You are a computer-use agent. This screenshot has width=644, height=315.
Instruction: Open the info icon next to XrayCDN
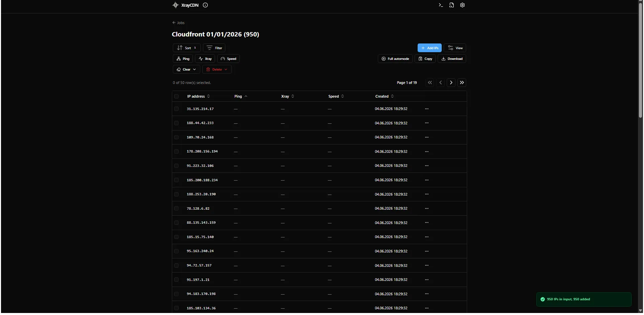[x=205, y=5]
